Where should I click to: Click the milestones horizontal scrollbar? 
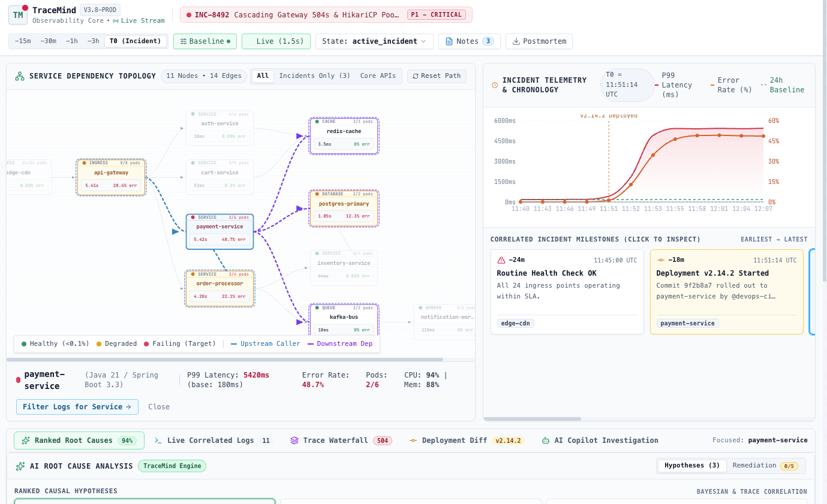pos(532,419)
